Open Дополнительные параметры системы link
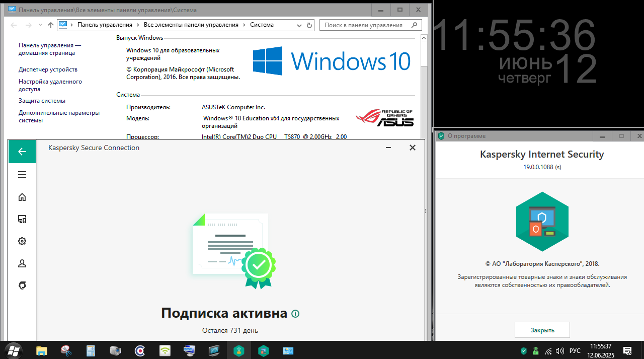The height and width of the screenshot is (359, 644). click(x=59, y=116)
